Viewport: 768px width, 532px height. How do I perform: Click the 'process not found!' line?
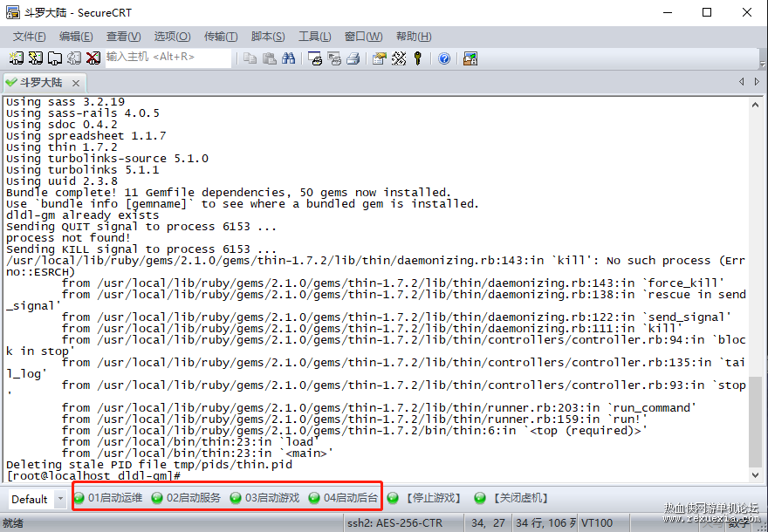68,238
